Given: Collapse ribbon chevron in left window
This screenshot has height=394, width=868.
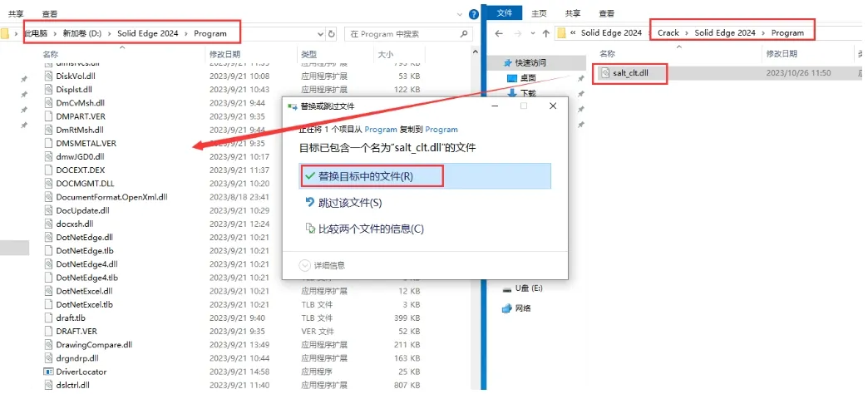Looking at the screenshot, I should coord(460,14).
